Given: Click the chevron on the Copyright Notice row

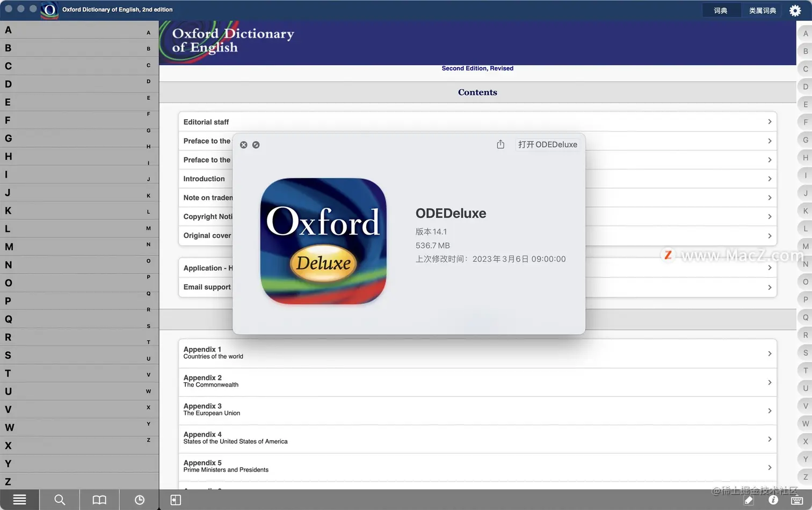Looking at the screenshot, I should 770,216.
